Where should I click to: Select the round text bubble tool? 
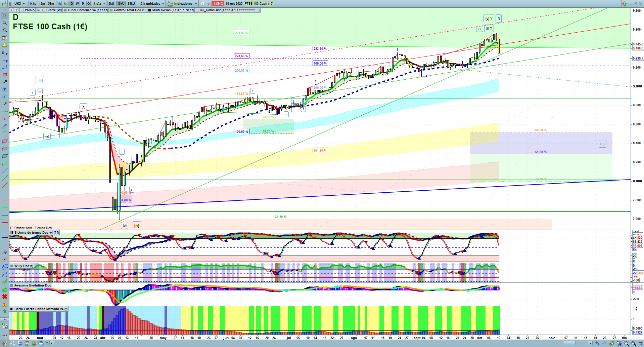point(5,97)
